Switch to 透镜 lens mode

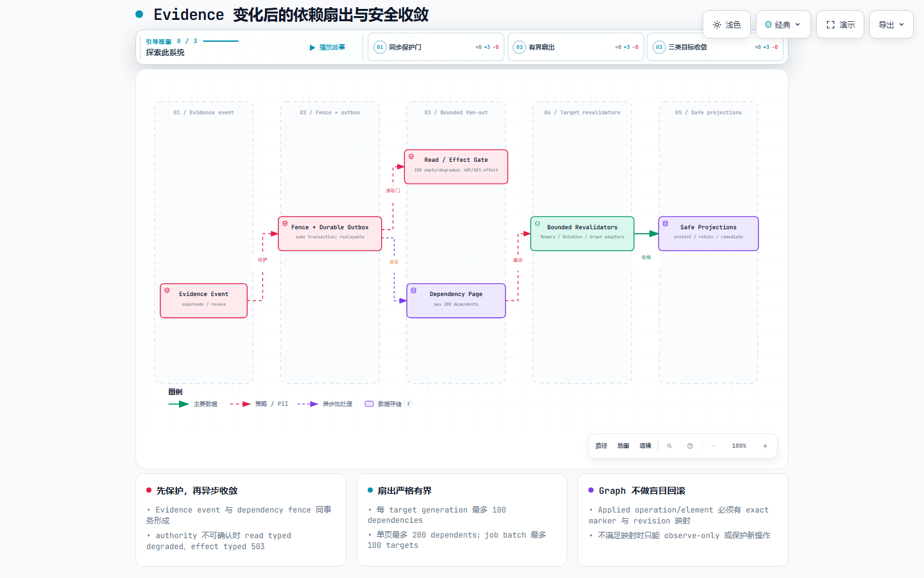(x=645, y=446)
